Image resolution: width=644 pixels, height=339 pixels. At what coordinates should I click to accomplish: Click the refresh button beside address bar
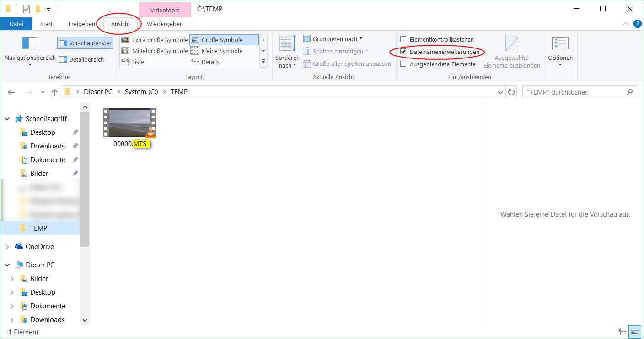[x=511, y=92]
